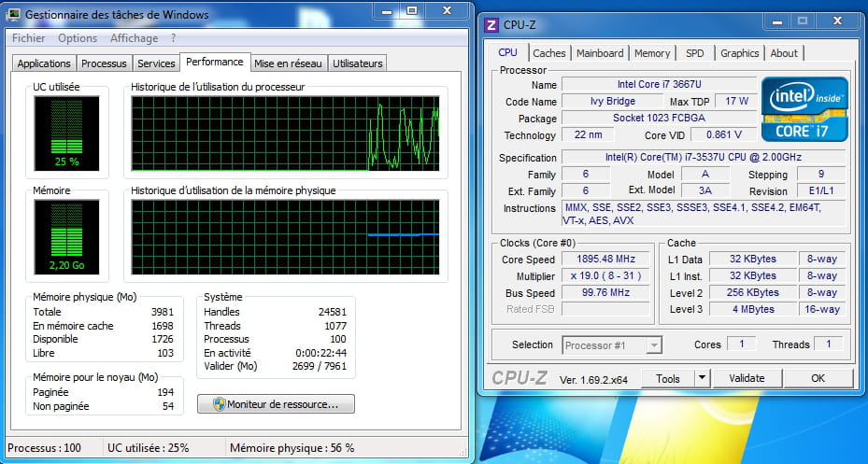Click the OK button in CPU-Z

(x=818, y=379)
